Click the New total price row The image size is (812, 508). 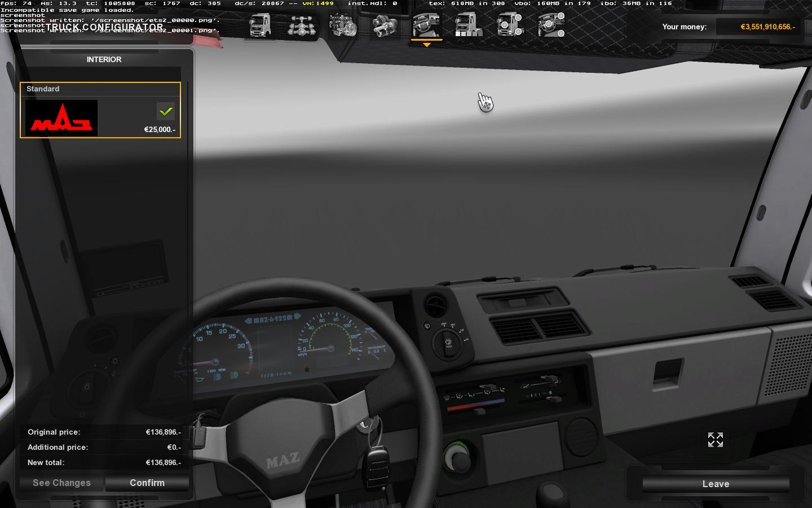tap(104, 462)
